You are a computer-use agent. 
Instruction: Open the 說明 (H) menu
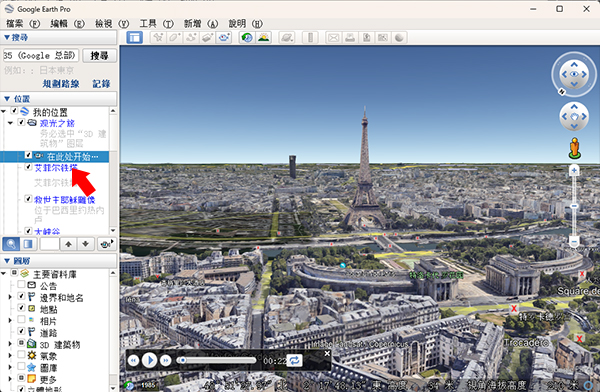246,24
